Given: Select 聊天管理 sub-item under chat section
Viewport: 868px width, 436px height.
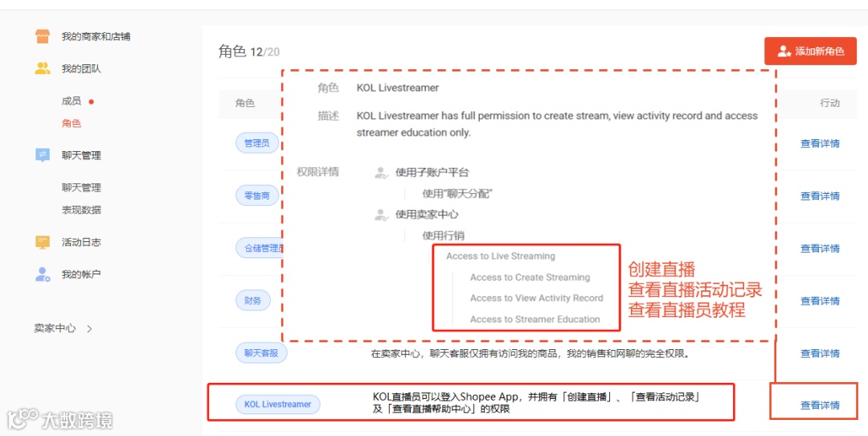Looking at the screenshot, I should point(81,187).
